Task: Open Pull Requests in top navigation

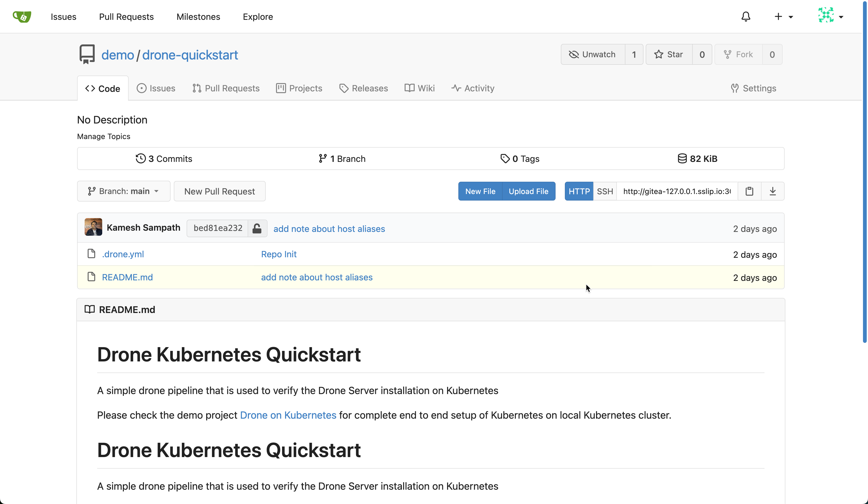Action: (126, 17)
